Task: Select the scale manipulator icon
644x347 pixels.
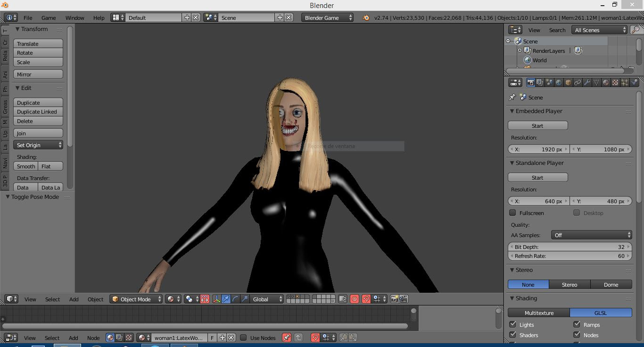Action: click(x=245, y=299)
